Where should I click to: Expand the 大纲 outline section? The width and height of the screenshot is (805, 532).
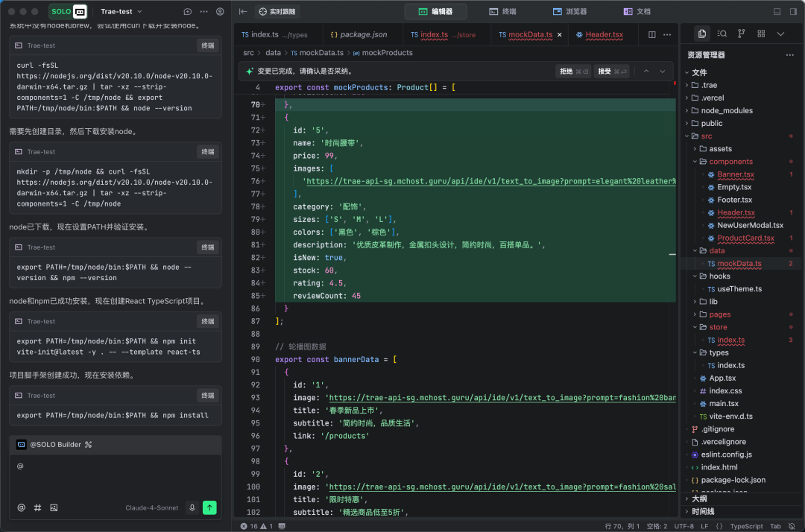coord(698,498)
